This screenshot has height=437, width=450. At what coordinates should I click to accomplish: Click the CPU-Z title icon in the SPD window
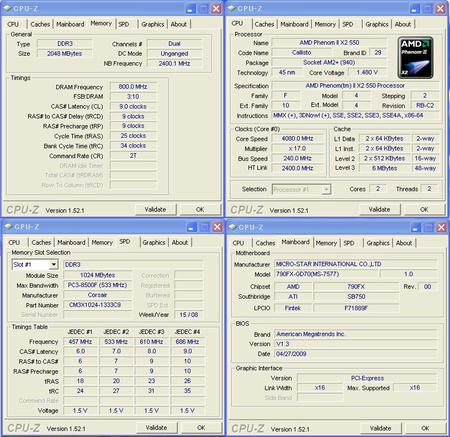point(8,227)
